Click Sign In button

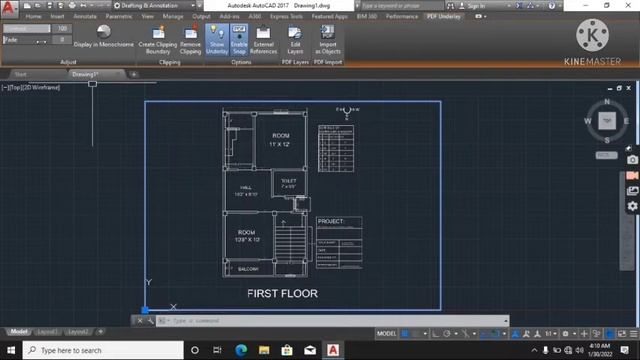(476, 6)
